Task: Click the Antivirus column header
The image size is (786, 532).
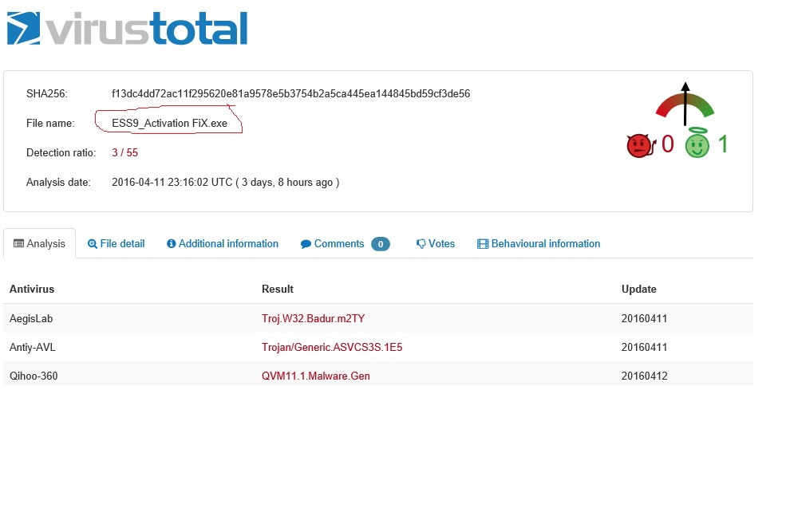Action: (x=32, y=289)
